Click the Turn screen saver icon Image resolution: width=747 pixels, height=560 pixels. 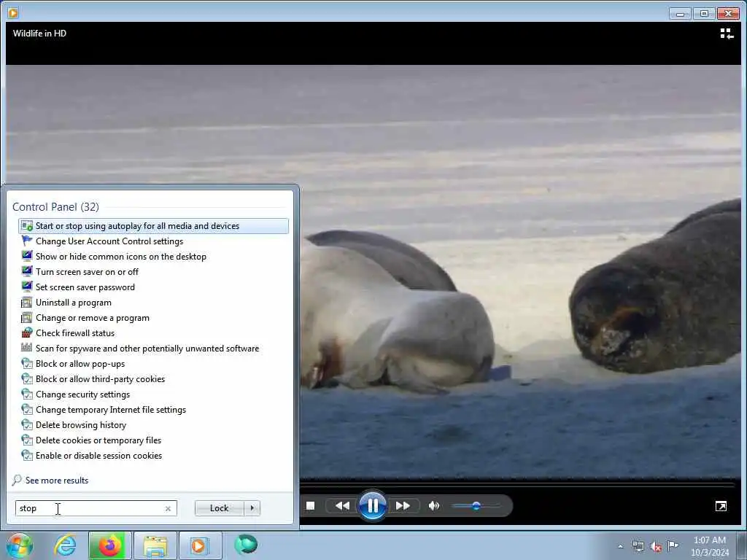[27, 272]
